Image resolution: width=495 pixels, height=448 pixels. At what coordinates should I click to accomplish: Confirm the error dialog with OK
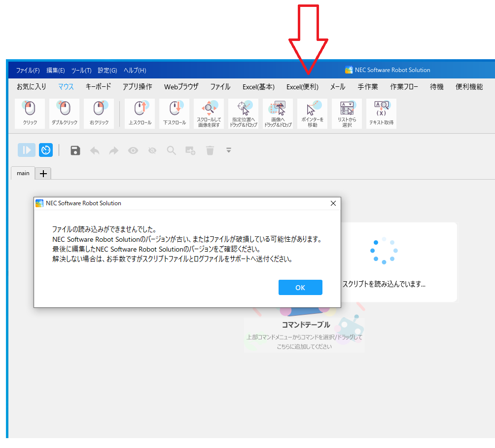pyautogui.click(x=300, y=288)
